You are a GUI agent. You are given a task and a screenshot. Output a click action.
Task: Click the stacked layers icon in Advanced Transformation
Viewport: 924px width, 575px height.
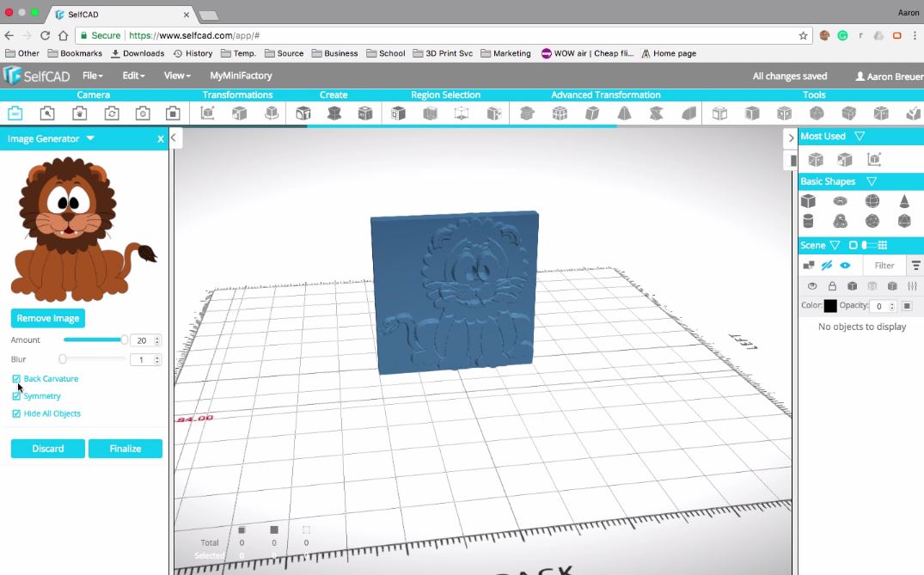point(528,113)
